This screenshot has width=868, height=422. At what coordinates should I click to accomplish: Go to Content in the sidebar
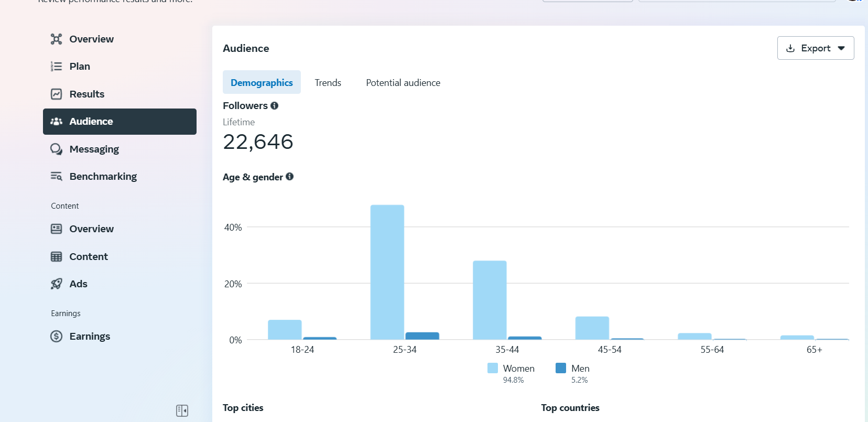coord(88,257)
